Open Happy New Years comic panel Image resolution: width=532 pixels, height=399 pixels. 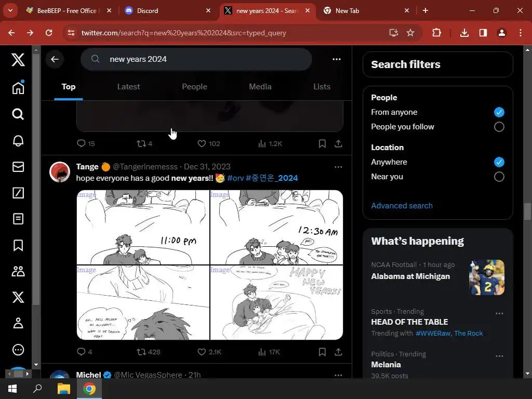coord(276,302)
